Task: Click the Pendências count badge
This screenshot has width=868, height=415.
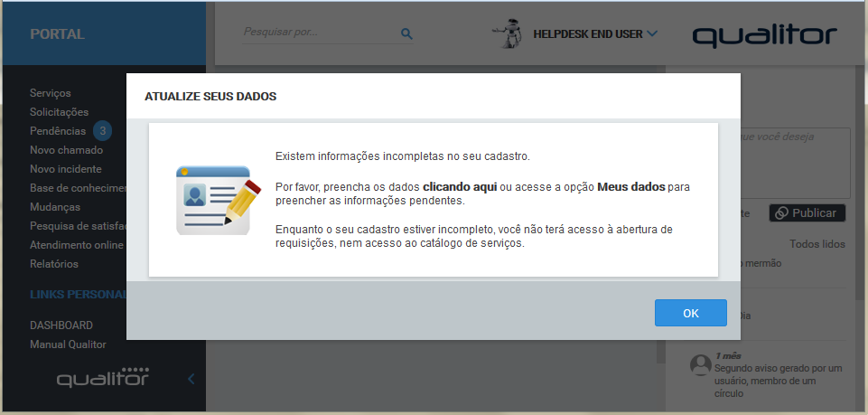Action: (x=103, y=131)
